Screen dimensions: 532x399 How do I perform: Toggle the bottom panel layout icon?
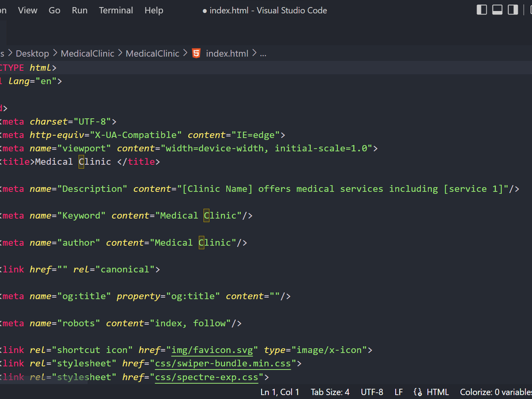coord(497,10)
